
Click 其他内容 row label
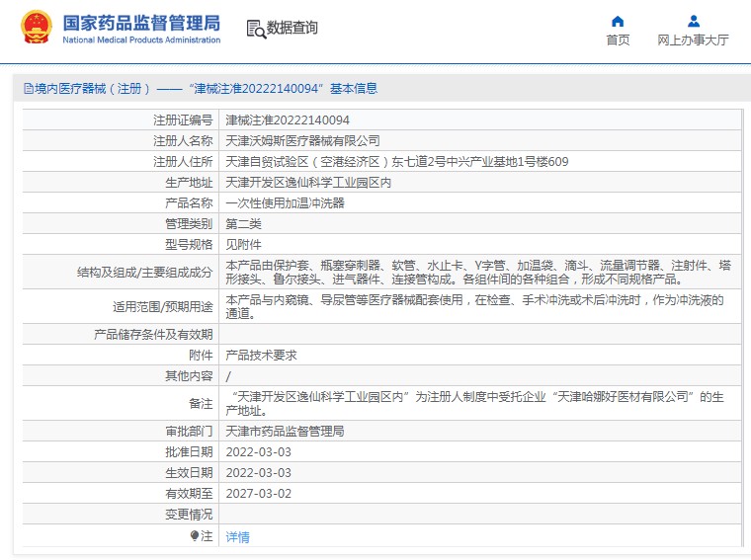(189, 376)
